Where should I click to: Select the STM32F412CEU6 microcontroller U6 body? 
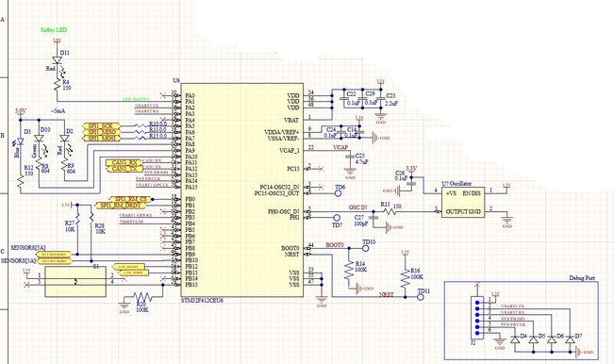tap(241, 190)
